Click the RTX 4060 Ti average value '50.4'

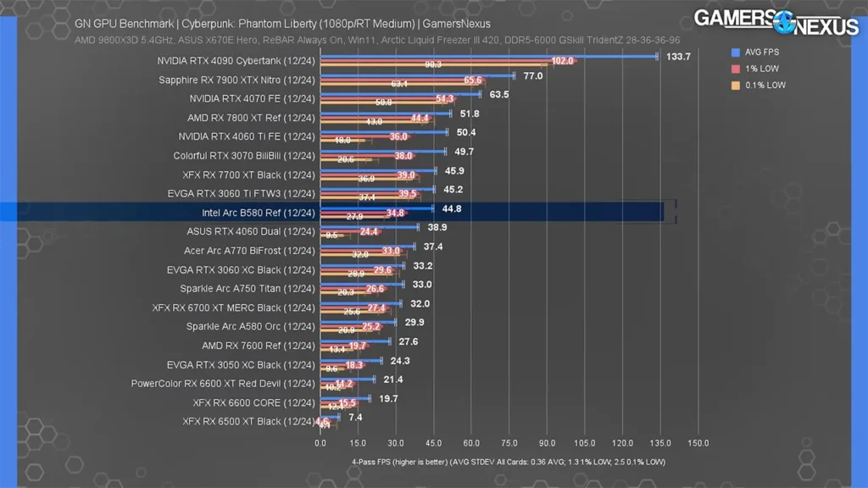pos(466,132)
